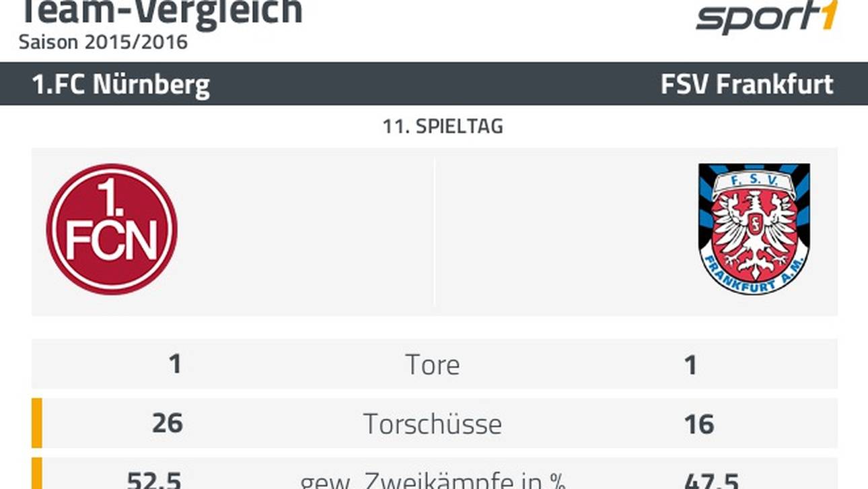This screenshot has width=868, height=489.
Task: Click the orange marker beside Torschüsse row
Action: tap(37, 423)
